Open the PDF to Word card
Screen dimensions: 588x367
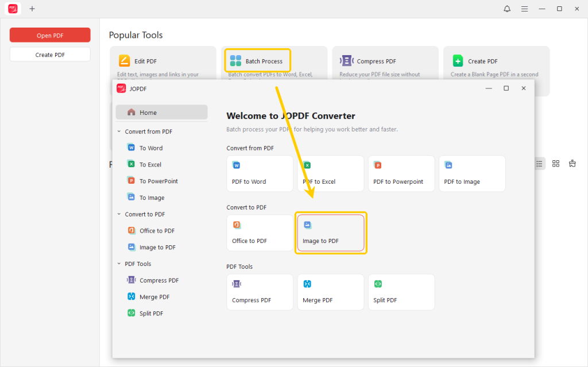click(x=260, y=173)
